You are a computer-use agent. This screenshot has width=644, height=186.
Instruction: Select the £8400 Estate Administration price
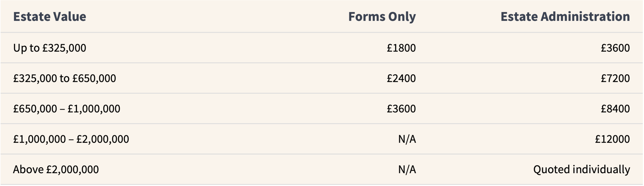click(615, 109)
